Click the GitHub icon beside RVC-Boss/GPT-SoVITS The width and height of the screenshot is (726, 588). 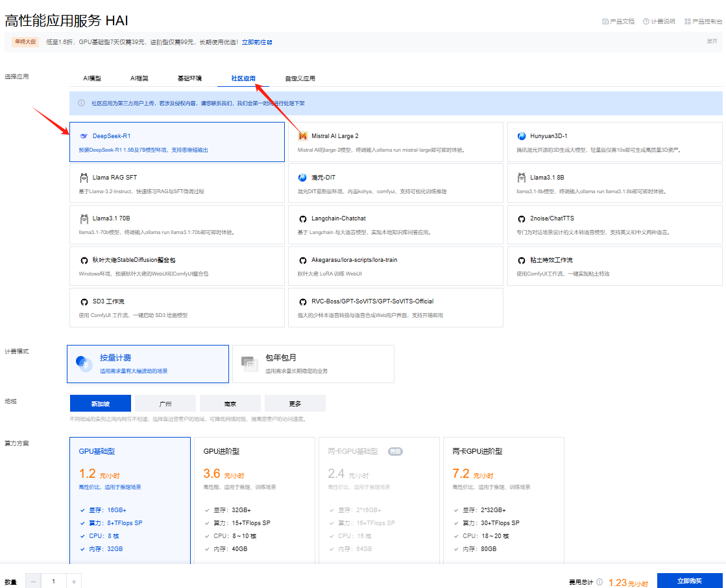click(303, 302)
